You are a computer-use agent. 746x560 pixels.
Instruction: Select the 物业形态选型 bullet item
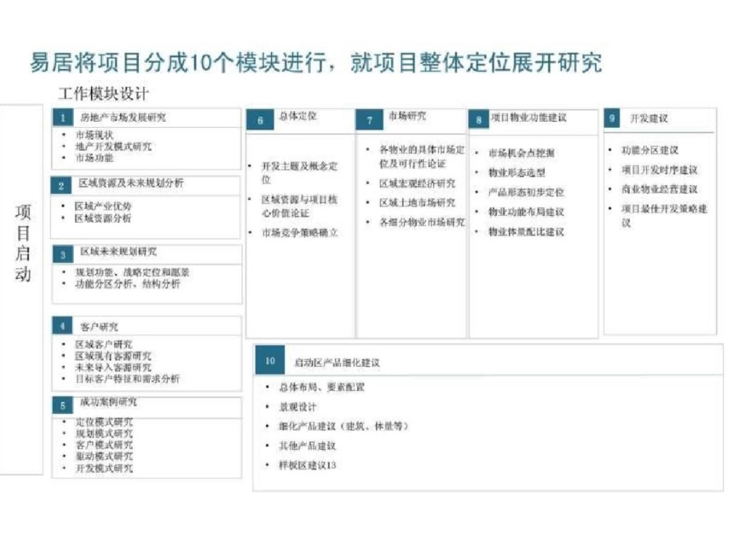click(516, 172)
